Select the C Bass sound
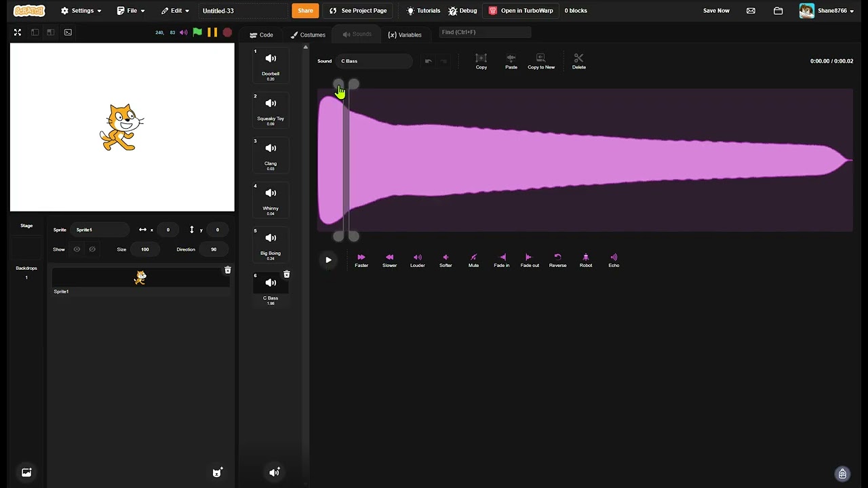Image resolution: width=868 pixels, height=488 pixels. click(271, 290)
